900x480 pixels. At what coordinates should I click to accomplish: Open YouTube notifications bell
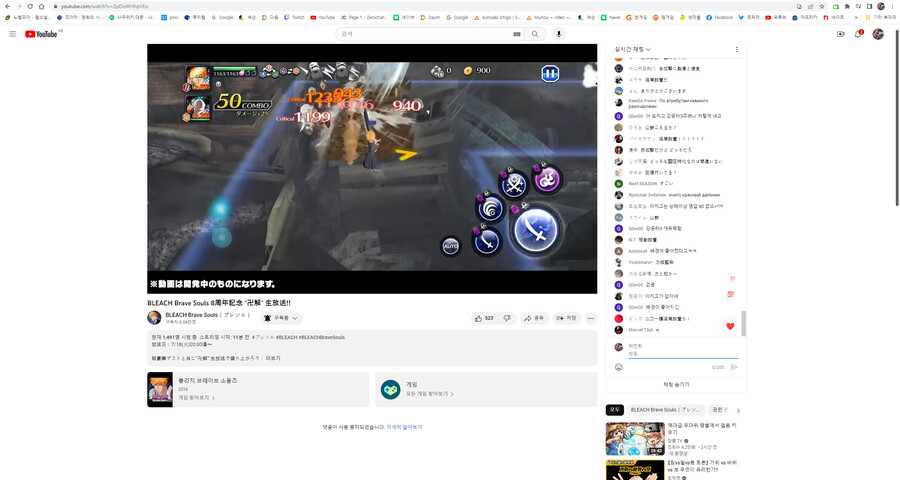[x=859, y=34]
